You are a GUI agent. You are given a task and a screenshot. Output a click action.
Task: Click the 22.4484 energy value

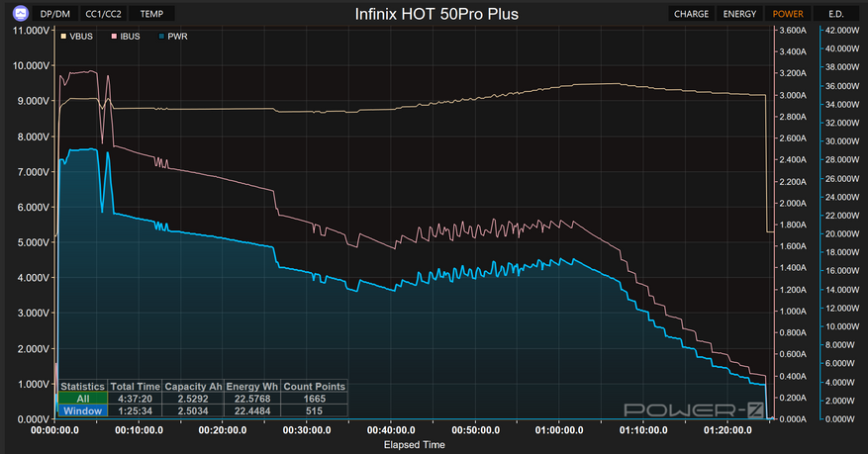[251, 410]
